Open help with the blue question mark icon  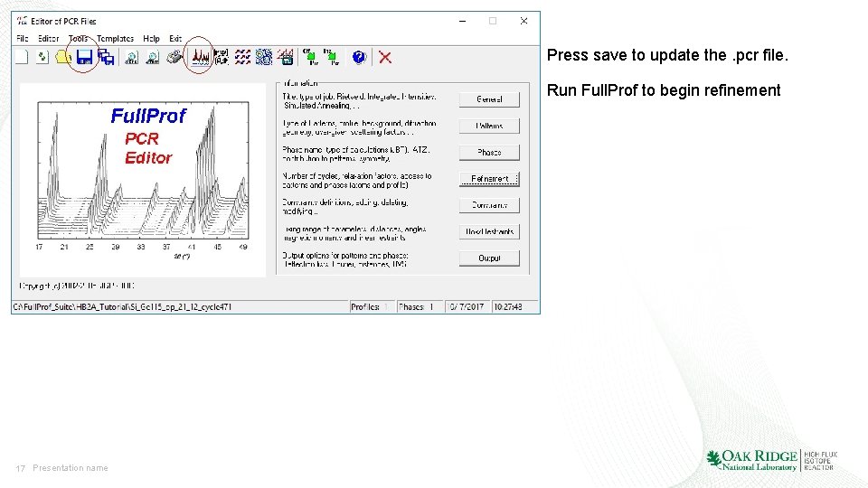pos(359,57)
